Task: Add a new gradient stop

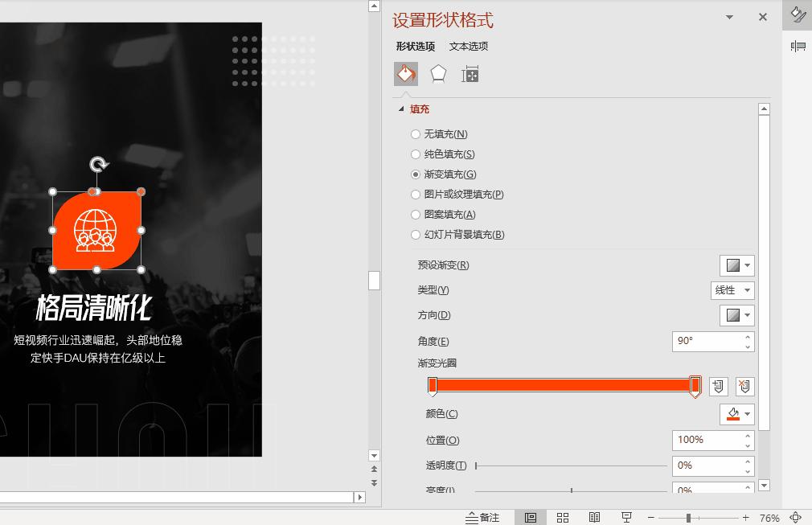Action: (x=719, y=386)
